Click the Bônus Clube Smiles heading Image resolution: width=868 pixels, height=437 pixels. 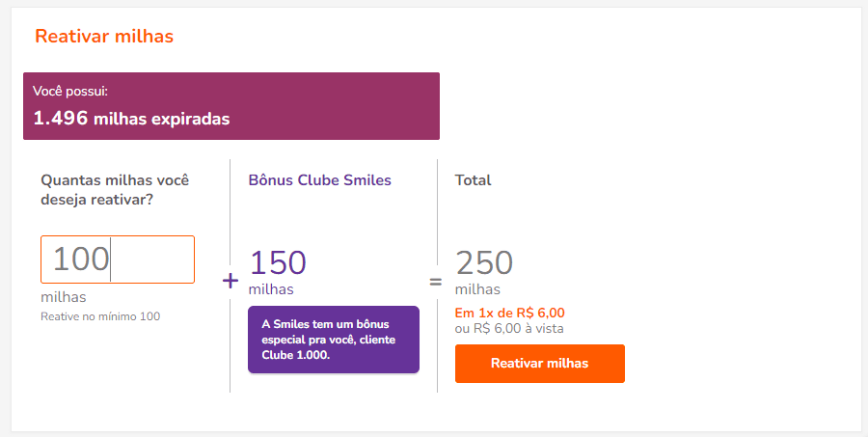coord(320,180)
